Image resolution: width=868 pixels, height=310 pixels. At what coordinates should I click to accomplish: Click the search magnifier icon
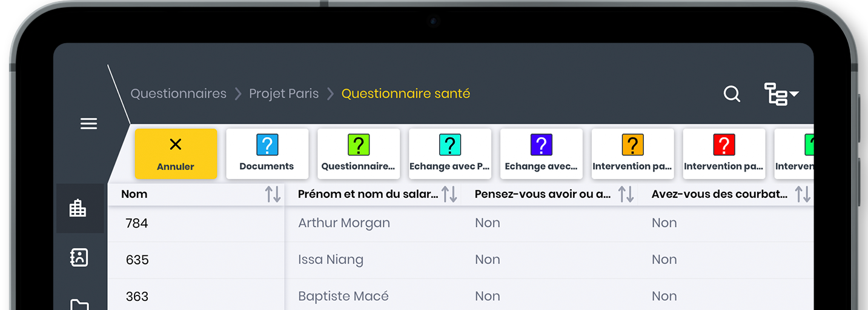click(732, 94)
